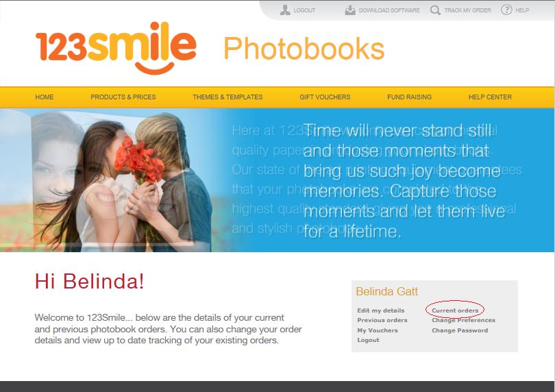Click the Track My Order magnifier icon
This screenshot has width=555, height=392.
click(x=435, y=10)
